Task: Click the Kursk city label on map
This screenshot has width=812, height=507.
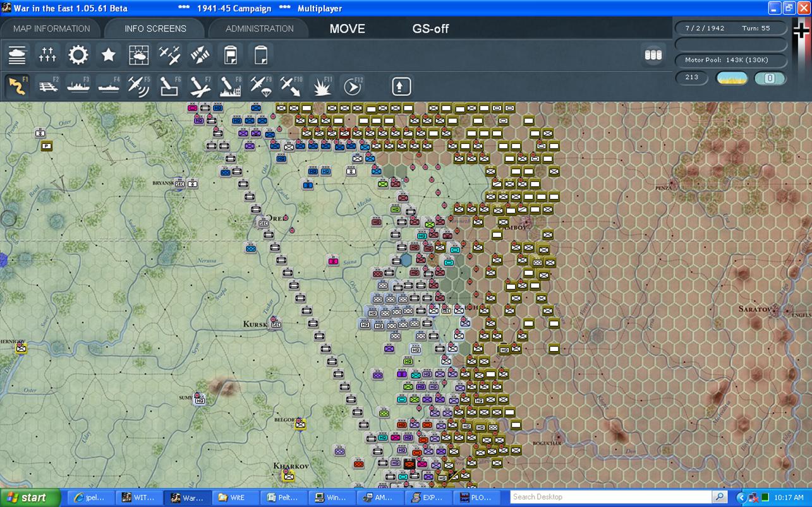Action: point(256,324)
